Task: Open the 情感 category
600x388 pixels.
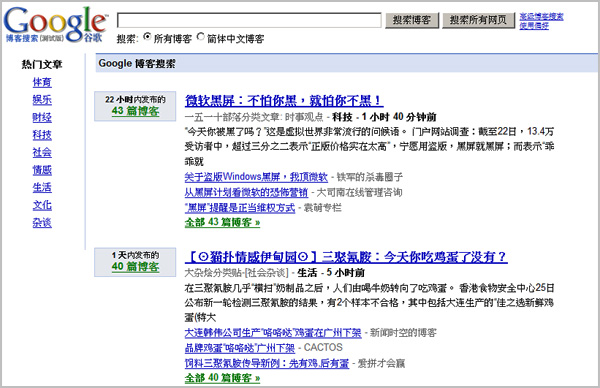Action: click(42, 170)
